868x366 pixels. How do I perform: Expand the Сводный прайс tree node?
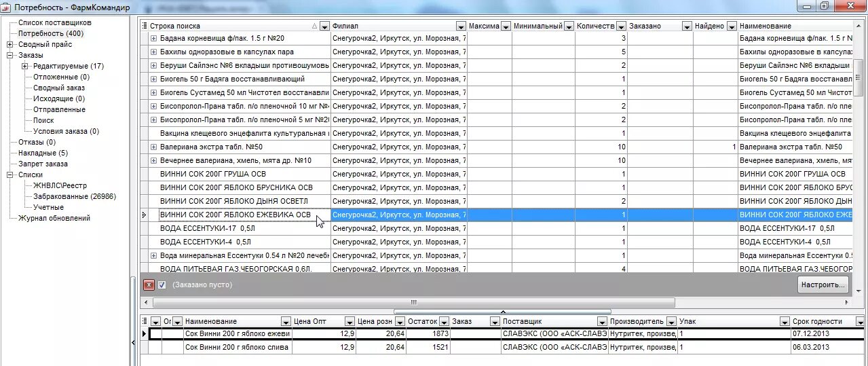(11, 44)
